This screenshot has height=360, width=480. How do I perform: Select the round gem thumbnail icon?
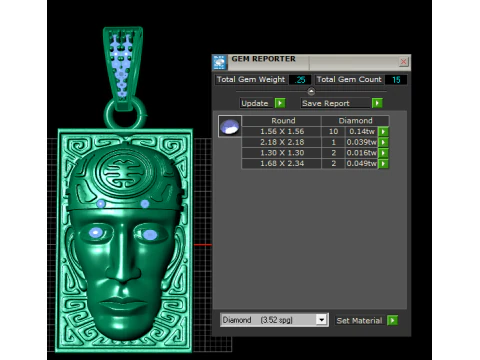click(x=230, y=126)
